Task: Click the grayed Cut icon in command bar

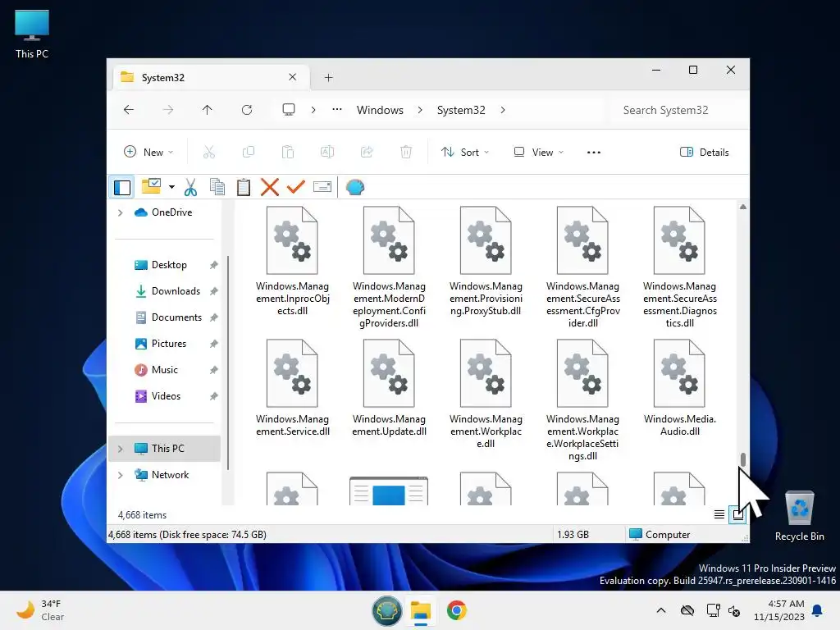Action: (x=209, y=152)
